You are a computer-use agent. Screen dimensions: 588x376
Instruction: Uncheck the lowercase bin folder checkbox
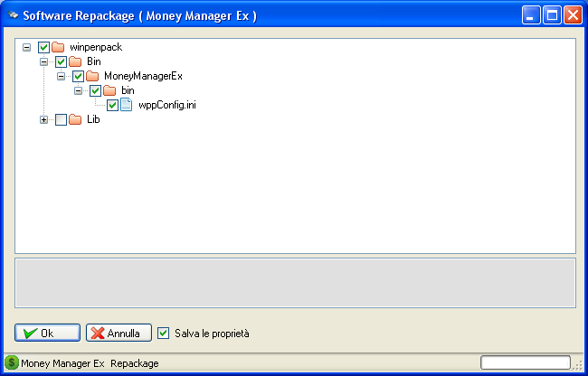pyautogui.click(x=95, y=90)
